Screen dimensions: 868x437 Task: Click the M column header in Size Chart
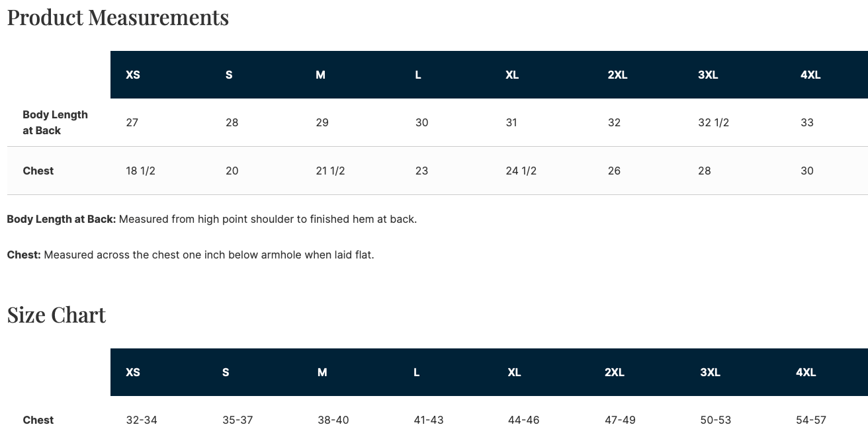[322, 372]
